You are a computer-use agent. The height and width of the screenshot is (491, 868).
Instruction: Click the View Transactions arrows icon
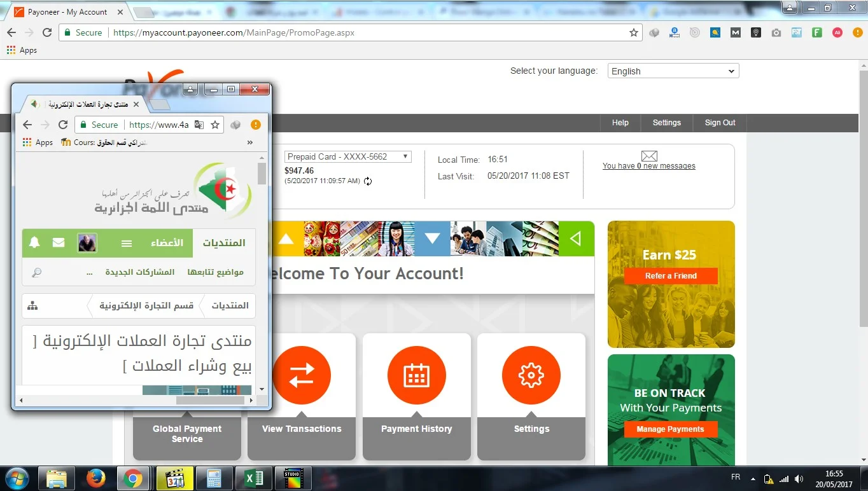point(302,375)
